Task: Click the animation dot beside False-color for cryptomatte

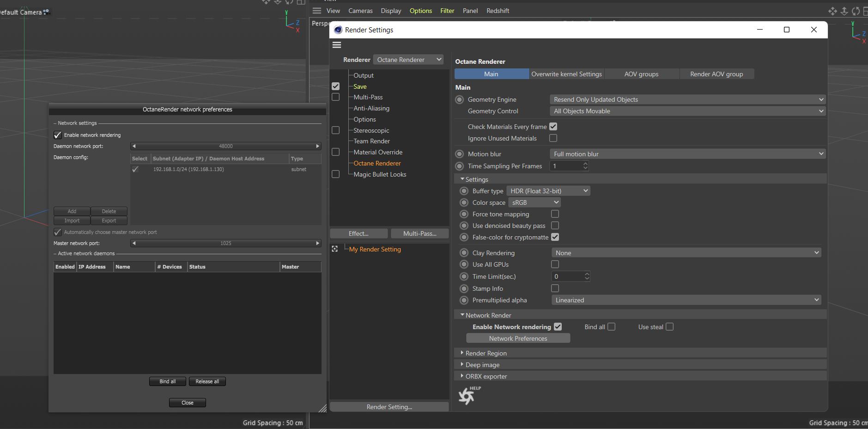Action: click(x=464, y=237)
